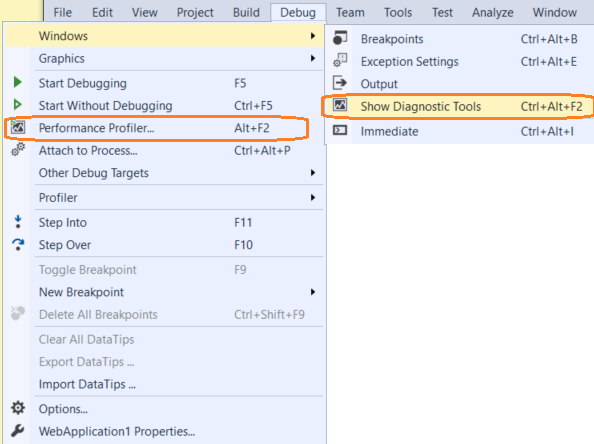Click the Start Without Debugging outline play icon
This screenshot has height=444, width=594.
(x=17, y=104)
